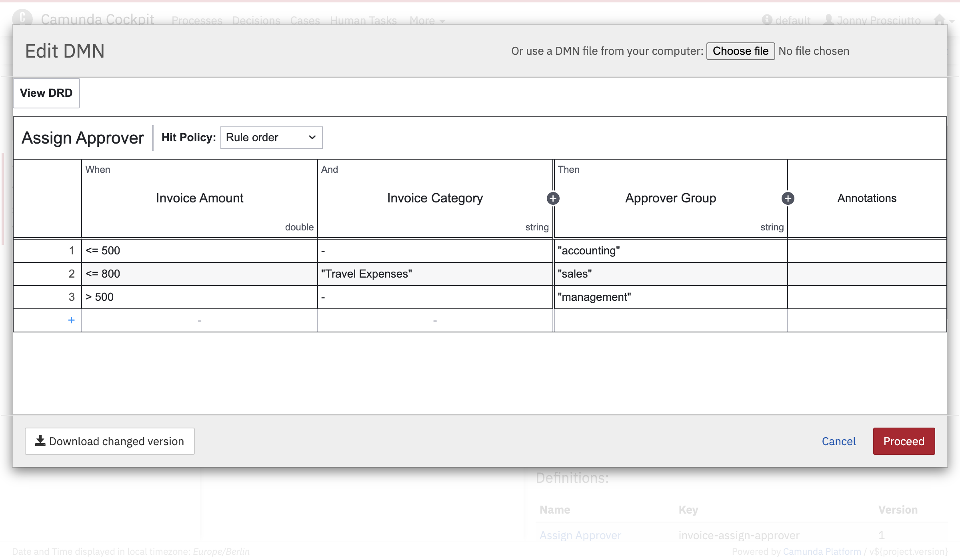Click rule number 1 row index

click(48, 251)
